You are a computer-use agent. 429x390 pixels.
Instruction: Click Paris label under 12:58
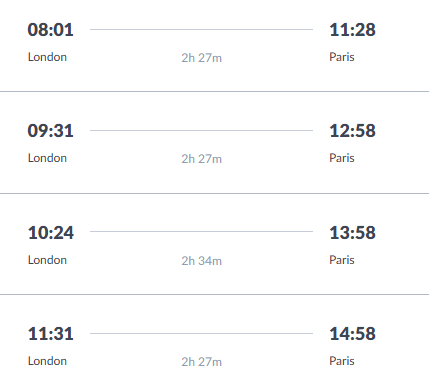tap(342, 158)
